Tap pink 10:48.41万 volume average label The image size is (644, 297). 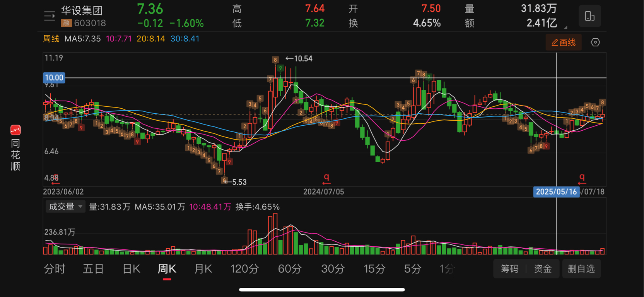(210, 207)
